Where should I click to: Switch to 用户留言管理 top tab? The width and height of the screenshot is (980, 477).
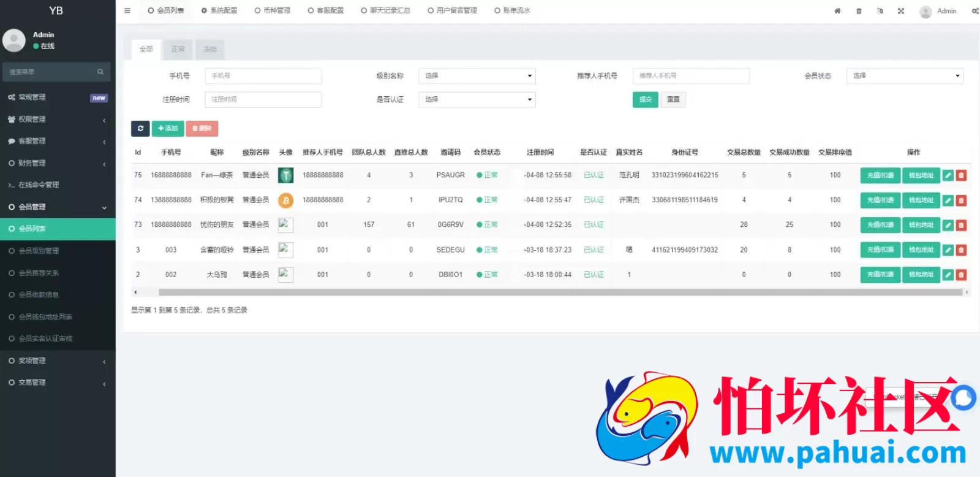pos(453,10)
